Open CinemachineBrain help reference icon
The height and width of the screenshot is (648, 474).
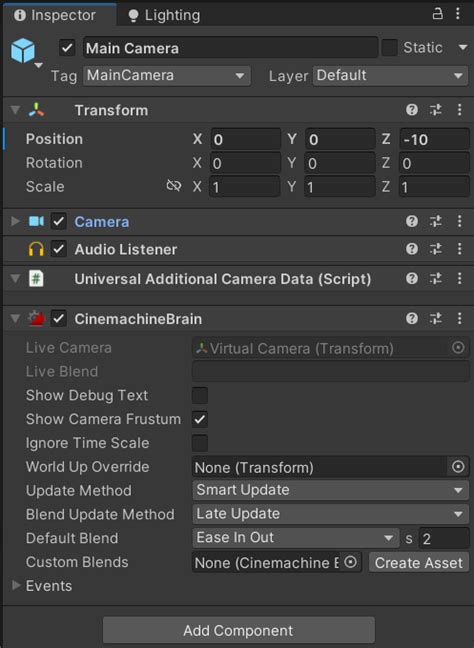click(412, 319)
